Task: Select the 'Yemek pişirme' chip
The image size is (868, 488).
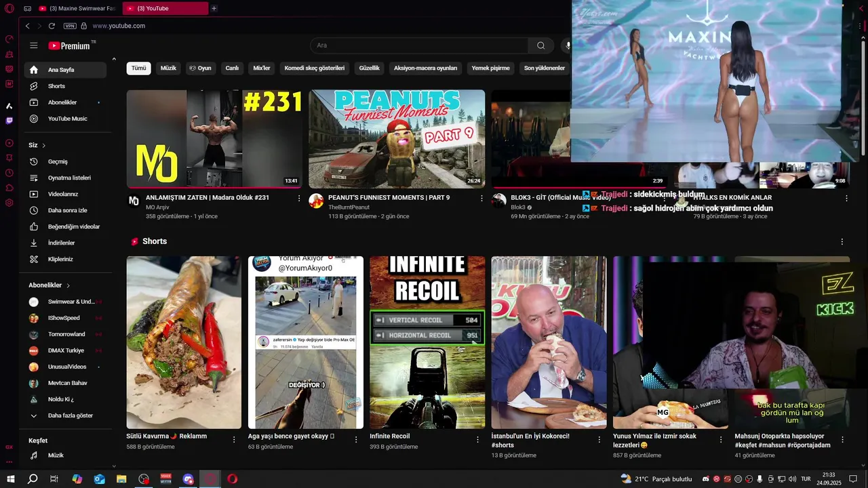Action: pyautogui.click(x=490, y=68)
